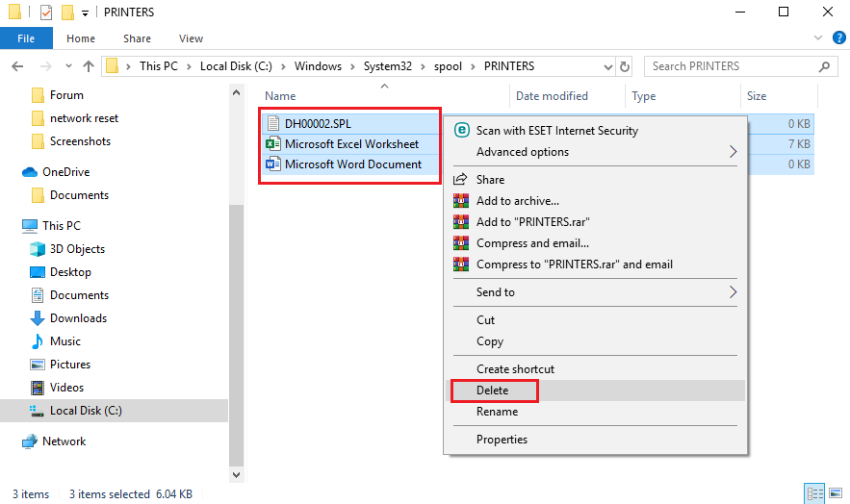Open the View ribbon tab

191,38
